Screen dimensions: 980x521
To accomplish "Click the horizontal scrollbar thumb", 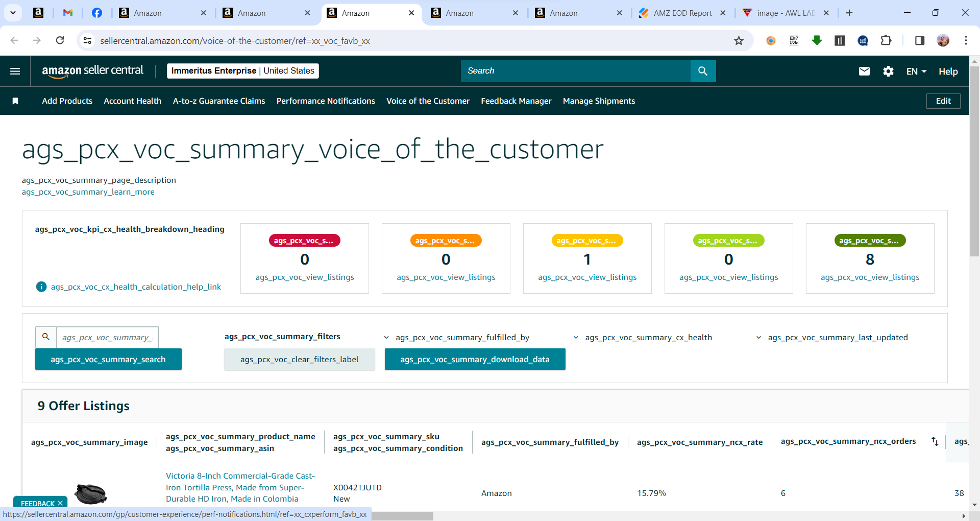I will (x=402, y=516).
